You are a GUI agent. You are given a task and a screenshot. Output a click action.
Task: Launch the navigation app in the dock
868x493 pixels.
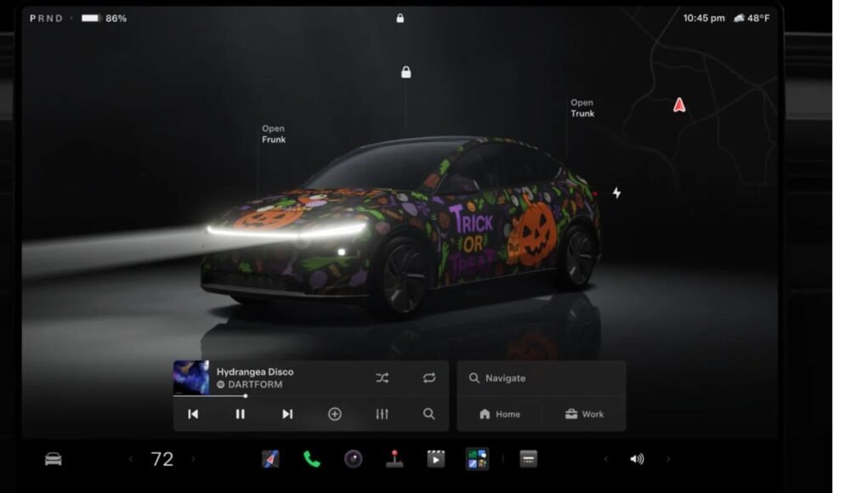pos(270,459)
